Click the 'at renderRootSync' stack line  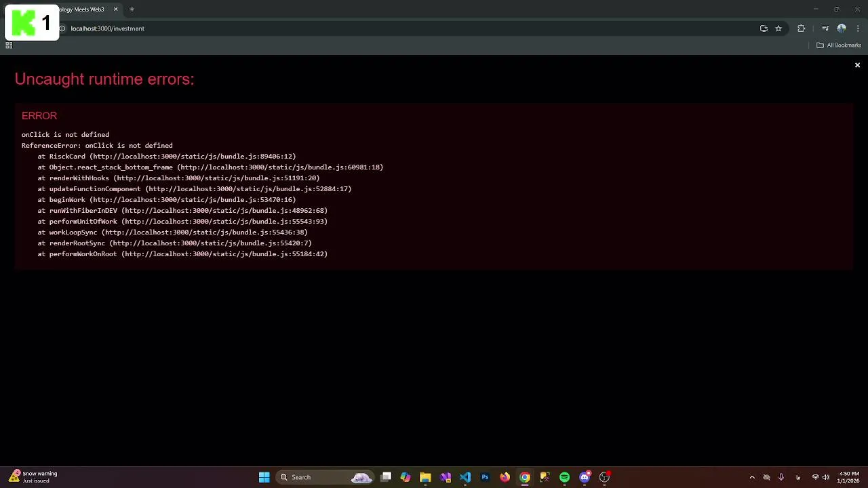(175, 243)
